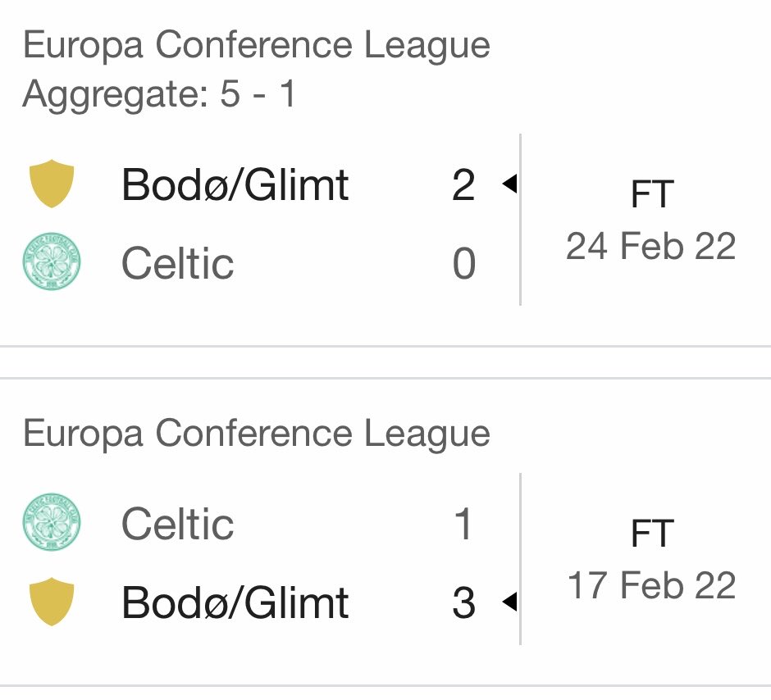Viewport: 771px width, 700px height.
Task: Click winner arrow beside Bodø/Glimt score 3
Action: (x=509, y=602)
